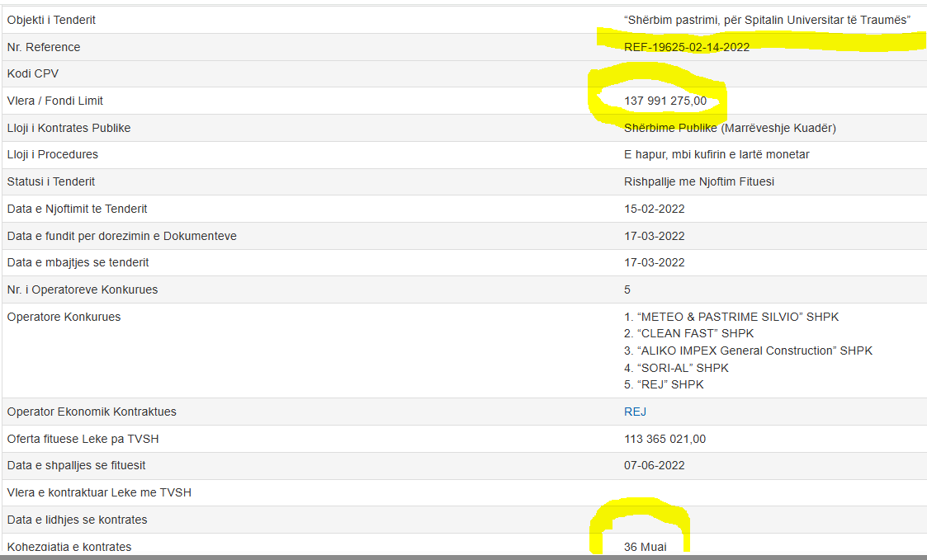Select the tender status Rishpallje me Njoftim Fituesi
The image size is (927, 560).
pyautogui.click(x=699, y=181)
